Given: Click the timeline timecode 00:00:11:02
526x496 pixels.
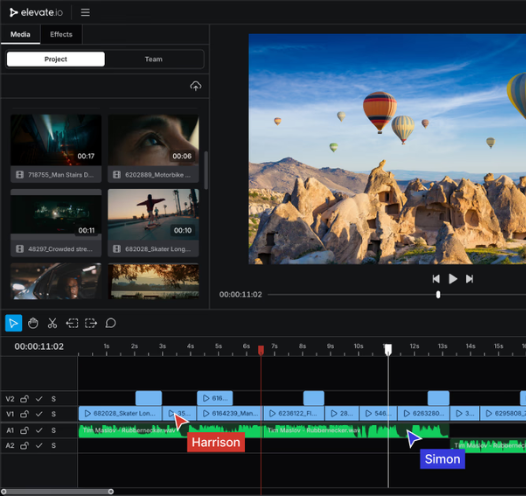Looking at the screenshot, I should click(39, 346).
